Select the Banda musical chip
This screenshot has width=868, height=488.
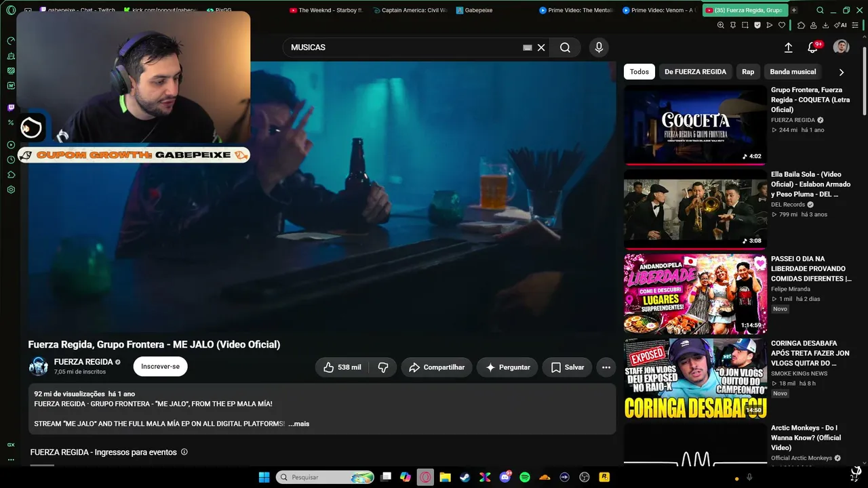click(x=793, y=72)
